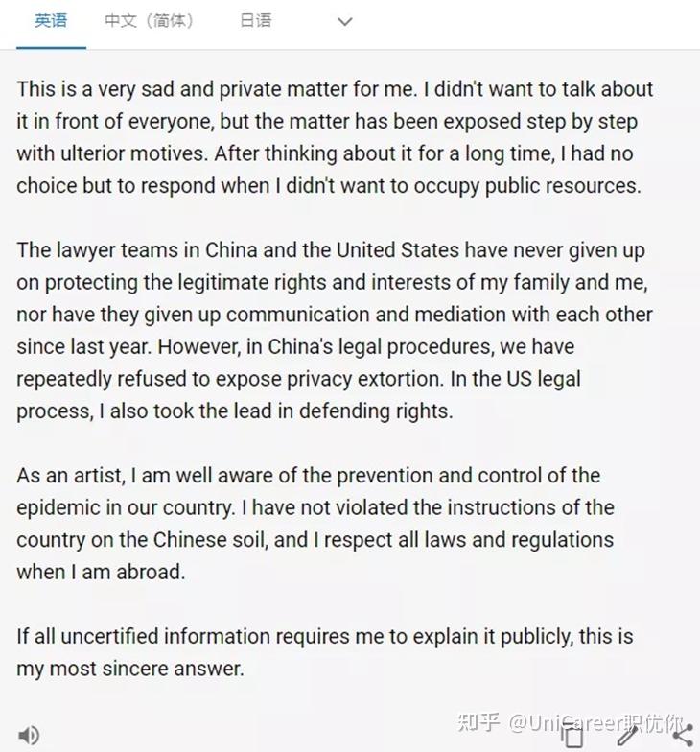This screenshot has height=752, width=700.
Task: Click the words 'privacy extortion' in the translation
Action: (364, 380)
